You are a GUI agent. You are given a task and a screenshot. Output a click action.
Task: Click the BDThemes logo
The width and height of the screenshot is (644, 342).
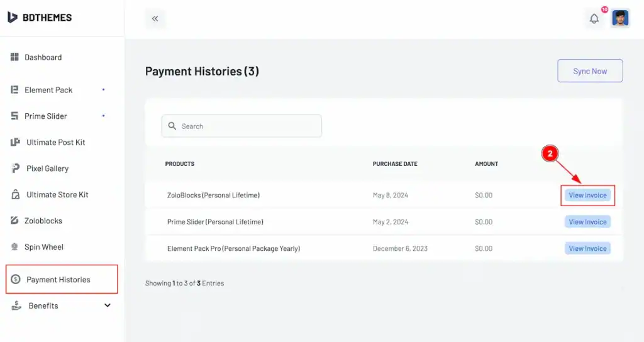click(40, 17)
